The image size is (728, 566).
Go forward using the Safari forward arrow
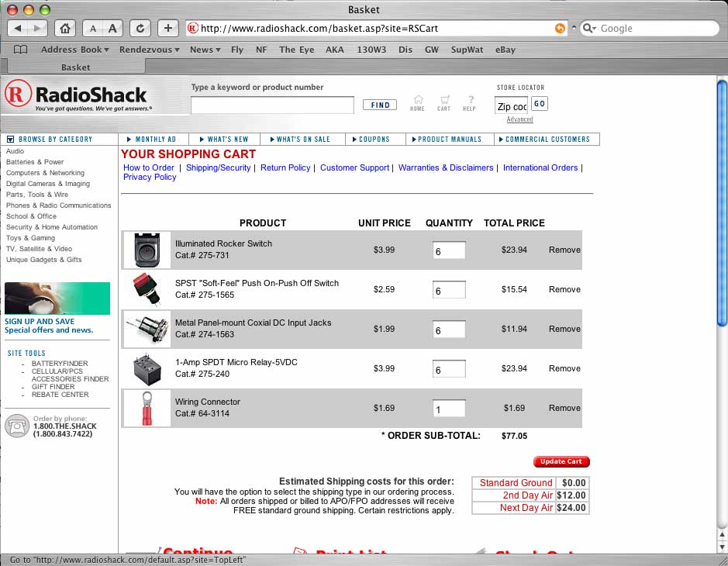tap(38, 29)
